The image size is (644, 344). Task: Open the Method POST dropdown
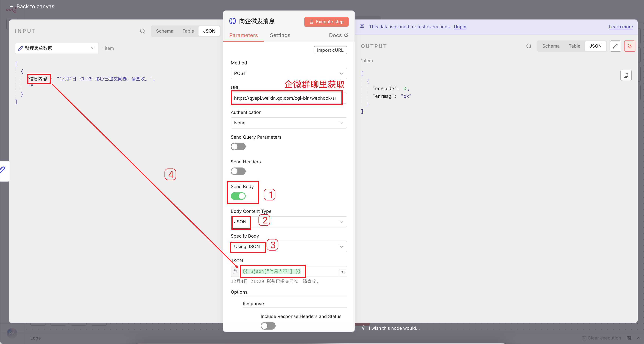click(289, 73)
